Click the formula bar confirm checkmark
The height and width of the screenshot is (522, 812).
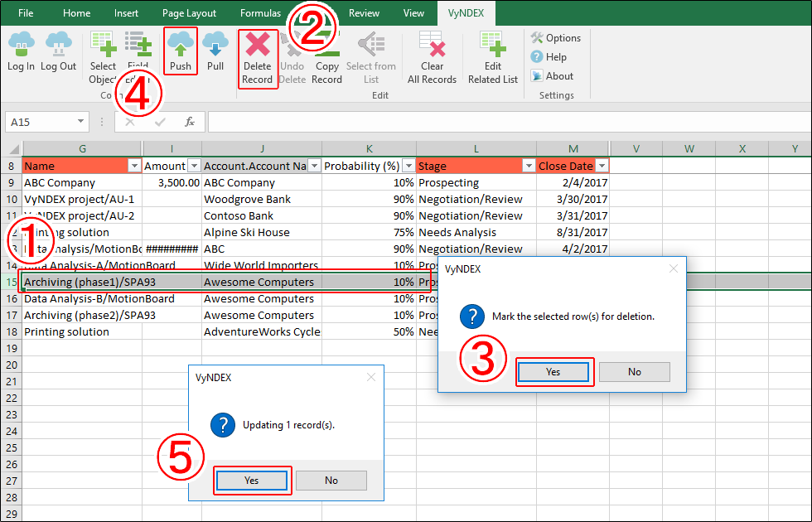point(160,123)
